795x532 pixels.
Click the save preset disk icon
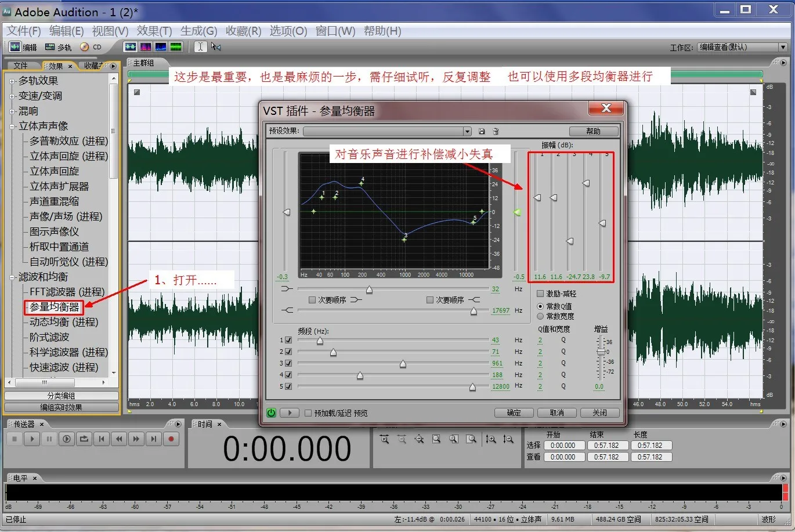pos(482,131)
